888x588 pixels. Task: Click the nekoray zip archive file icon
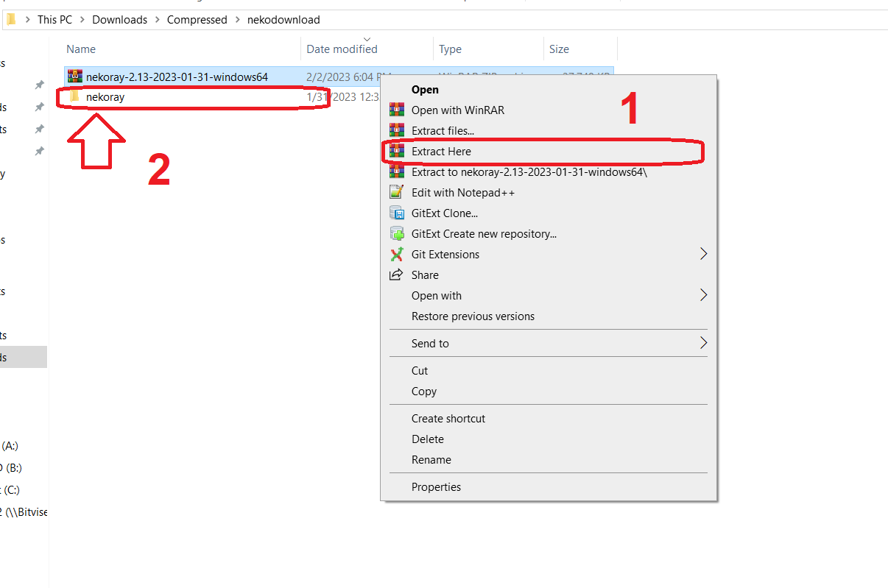tap(74, 77)
